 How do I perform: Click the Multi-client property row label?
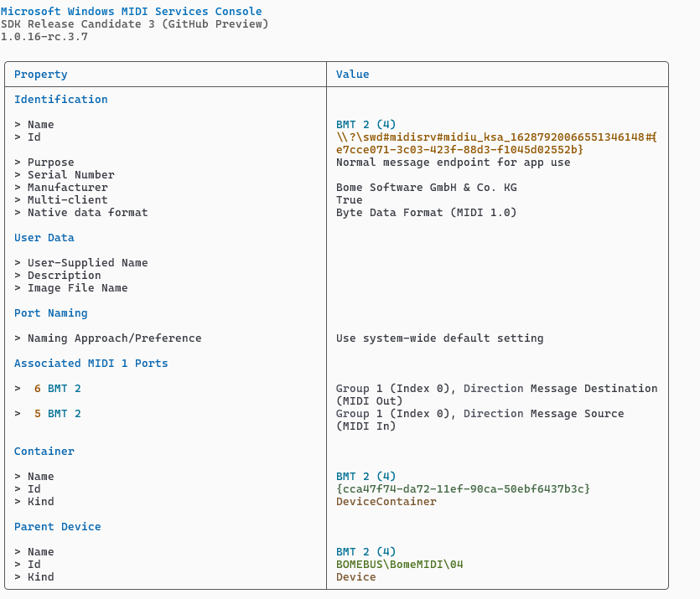(x=67, y=200)
